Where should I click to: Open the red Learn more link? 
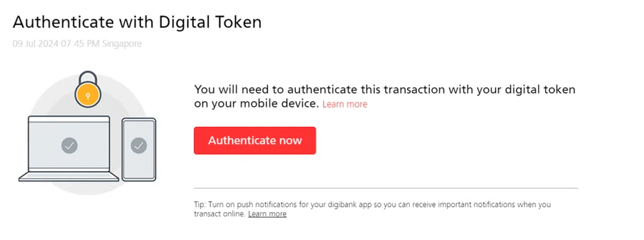point(345,104)
